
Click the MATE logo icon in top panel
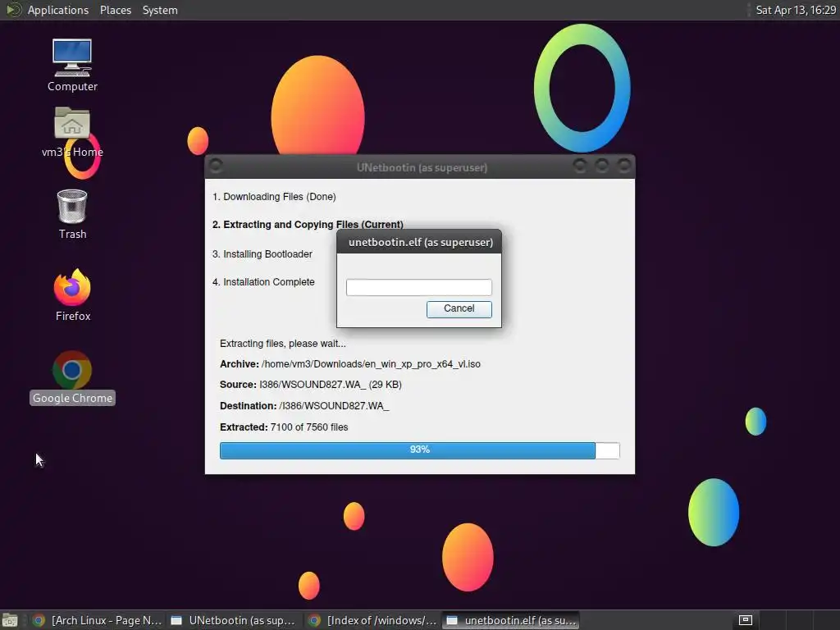[x=13, y=10]
